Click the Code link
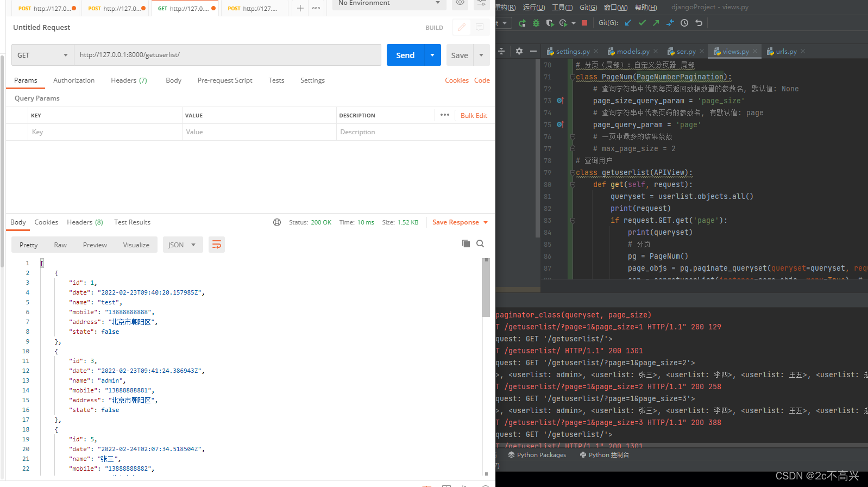Viewport: 868px width, 487px height. click(x=482, y=80)
